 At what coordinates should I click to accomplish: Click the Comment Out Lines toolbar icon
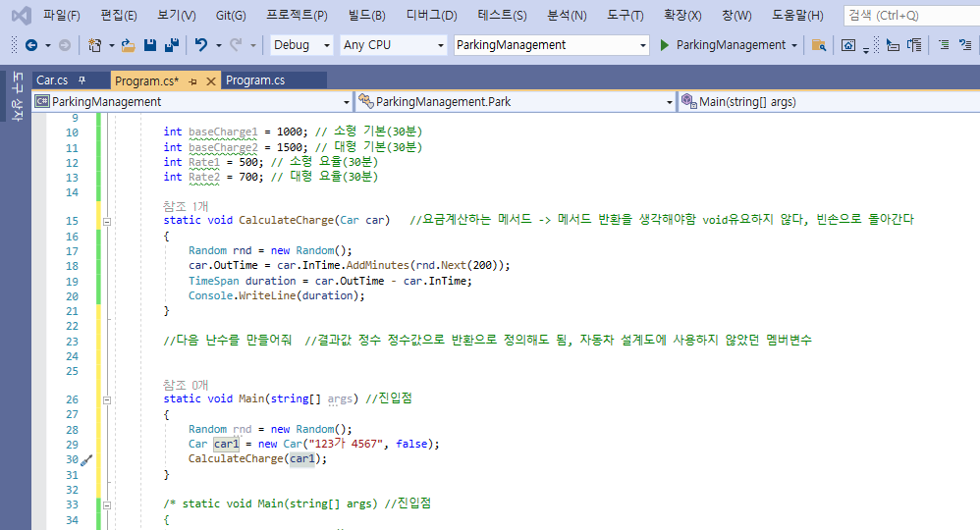pos(965,45)
